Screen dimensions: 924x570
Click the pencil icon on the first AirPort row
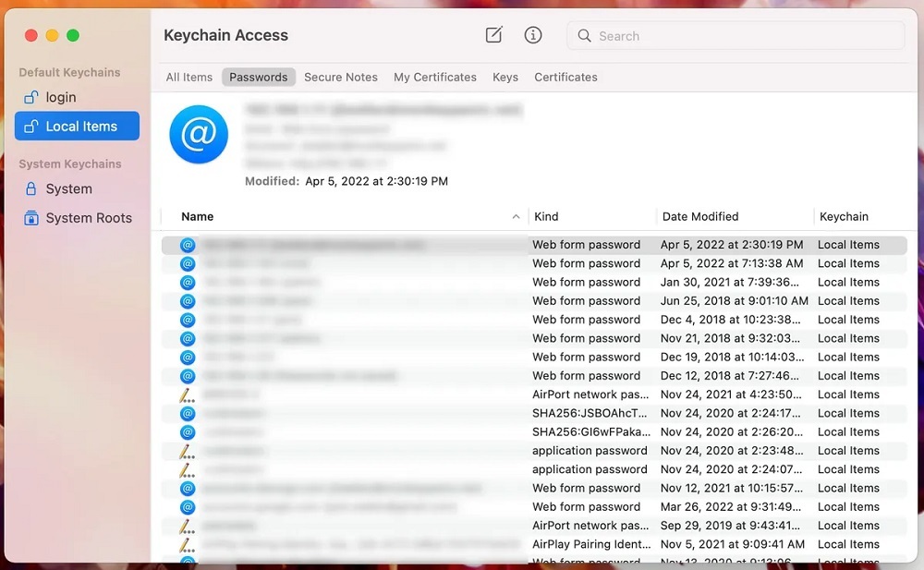pos(188,394)
